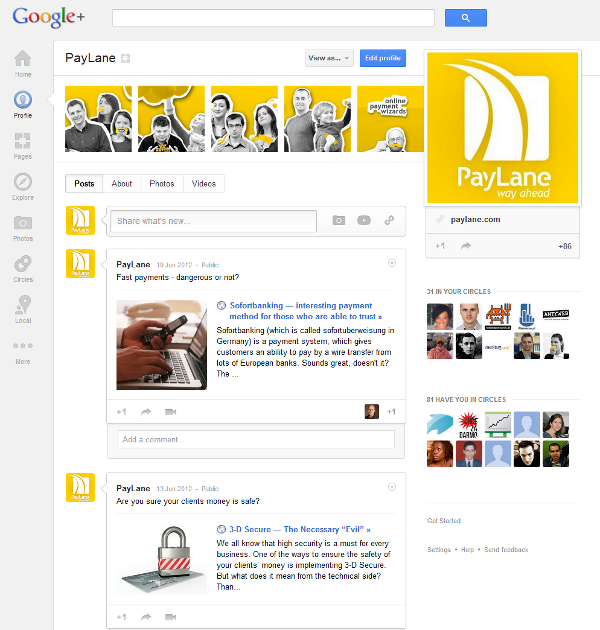Focus the Google+ search box
This screenshot has height=630, width=600.
[273, 18]
